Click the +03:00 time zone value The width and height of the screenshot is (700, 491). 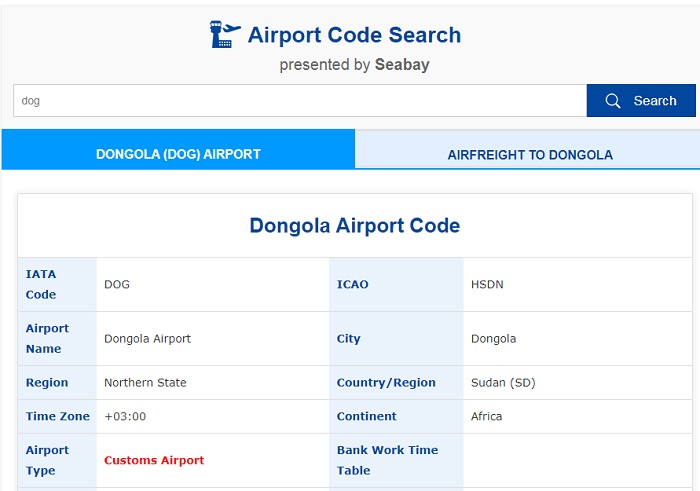pos(125,416)
